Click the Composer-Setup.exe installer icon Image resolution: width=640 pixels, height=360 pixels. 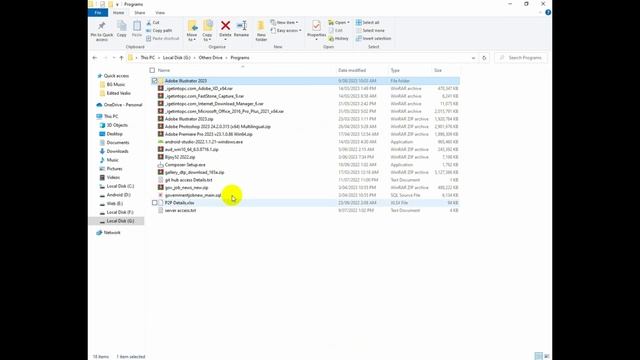point(160,164)
